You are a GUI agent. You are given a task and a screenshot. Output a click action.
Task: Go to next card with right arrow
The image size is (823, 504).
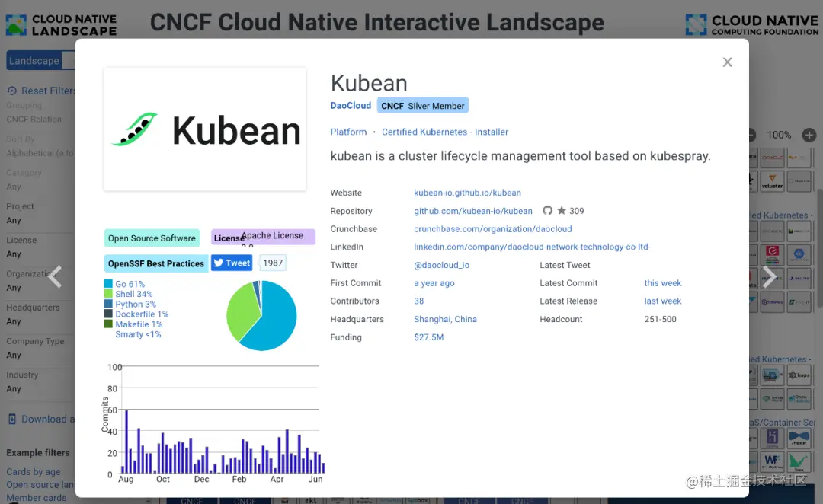tap(769, 277)
